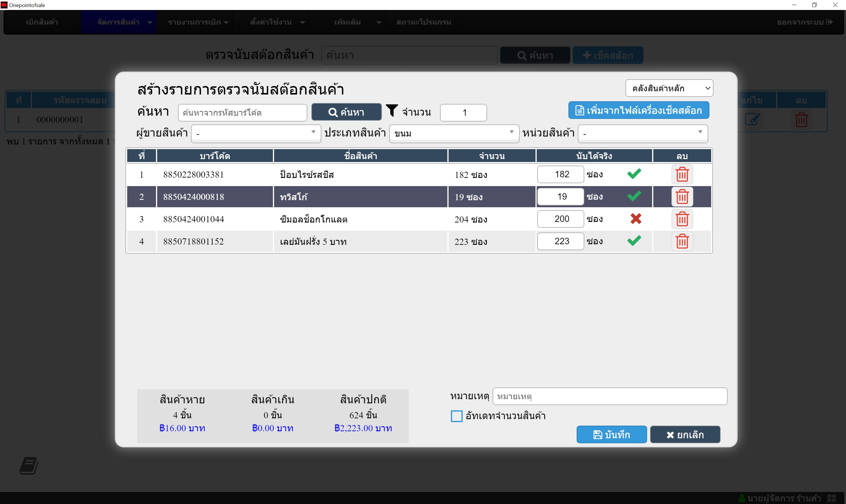
Task: Click green checkmark for ป๊อบไรซ์รสชีส row
Action: 634,174
